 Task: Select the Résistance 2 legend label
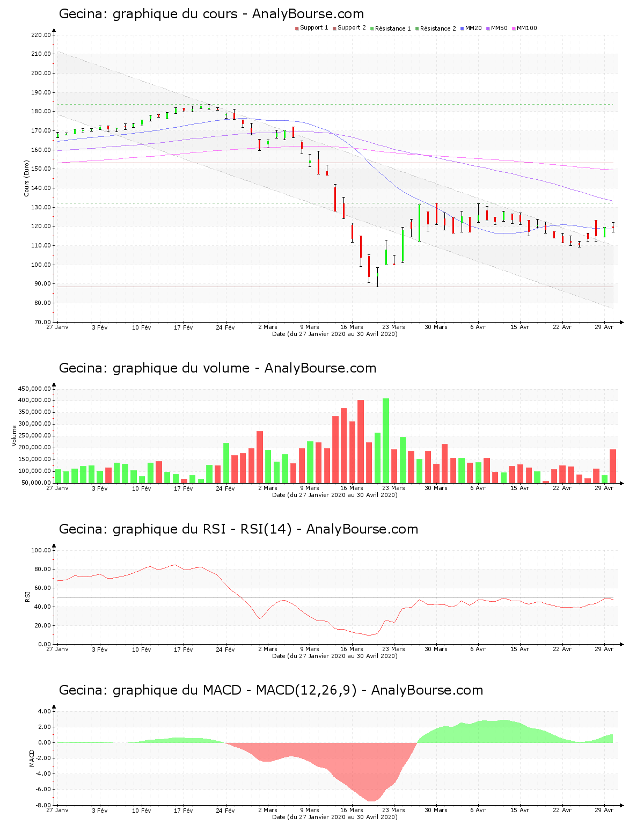click(x=438, y=28)
